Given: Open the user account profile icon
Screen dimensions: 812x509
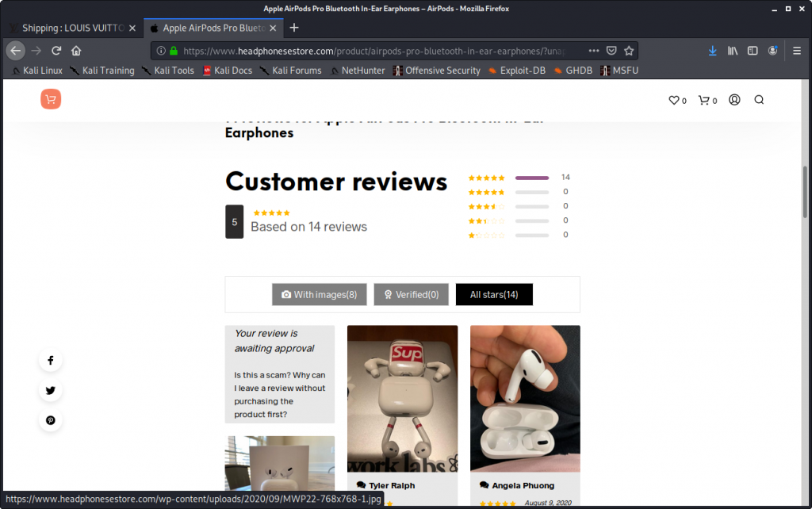Looking at the screenshot, I should pyautogui.click(x=734, y=99).
